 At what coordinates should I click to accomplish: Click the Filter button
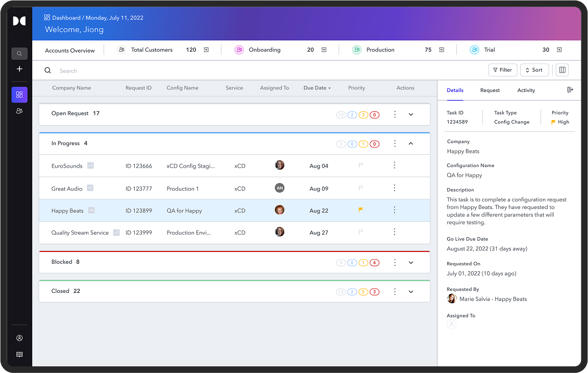click(x=502, y=70)
